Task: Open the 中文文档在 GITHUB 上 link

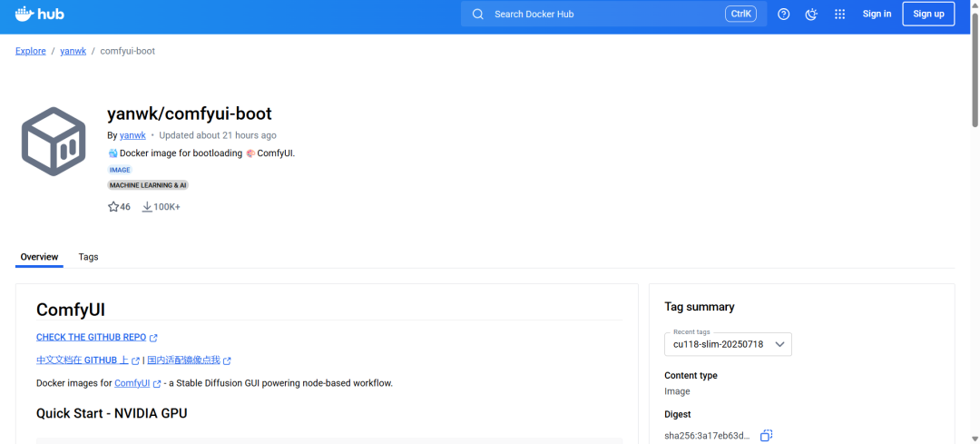Action: click(x=83, y=360)
